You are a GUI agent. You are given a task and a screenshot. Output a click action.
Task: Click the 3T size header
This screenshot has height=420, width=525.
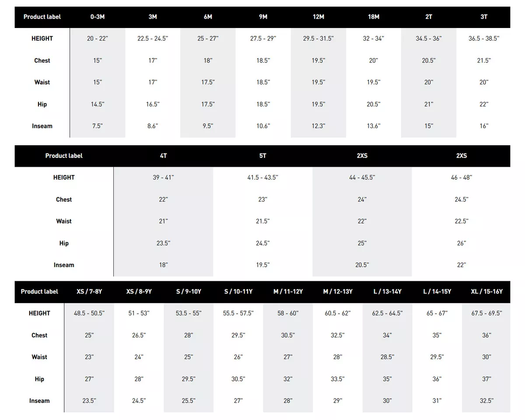tap(484, 17)
